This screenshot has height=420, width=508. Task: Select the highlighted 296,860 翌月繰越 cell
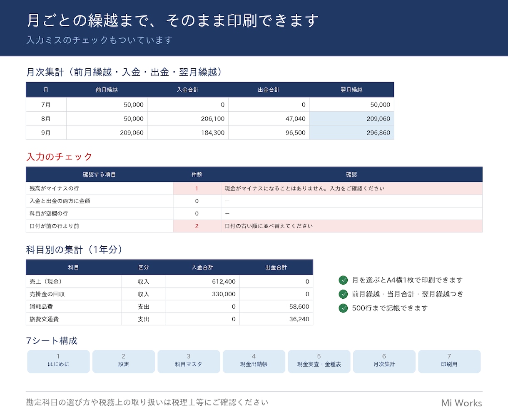pyautogui.click(x=351, y=132)
